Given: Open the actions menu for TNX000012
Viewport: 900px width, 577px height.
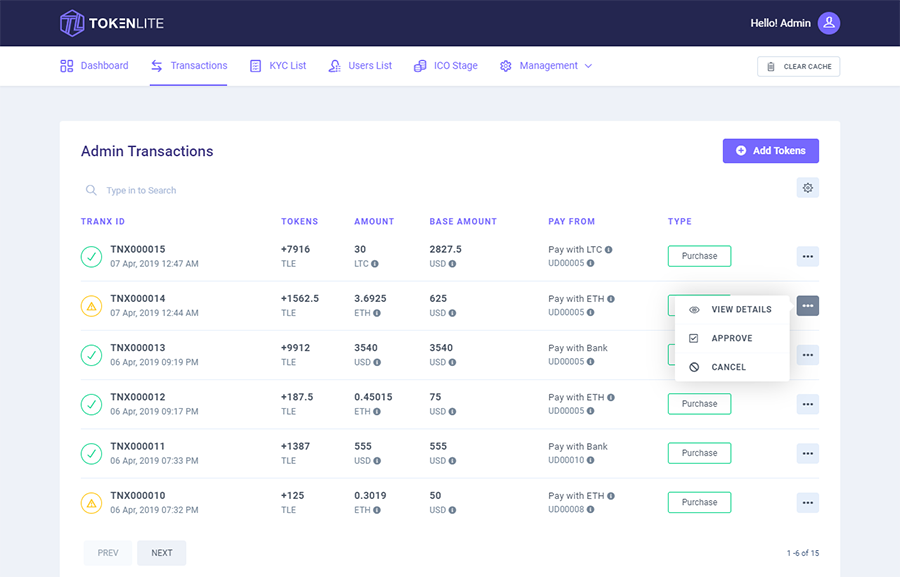Looking at the screenshot, I should (x=807, y=403).
